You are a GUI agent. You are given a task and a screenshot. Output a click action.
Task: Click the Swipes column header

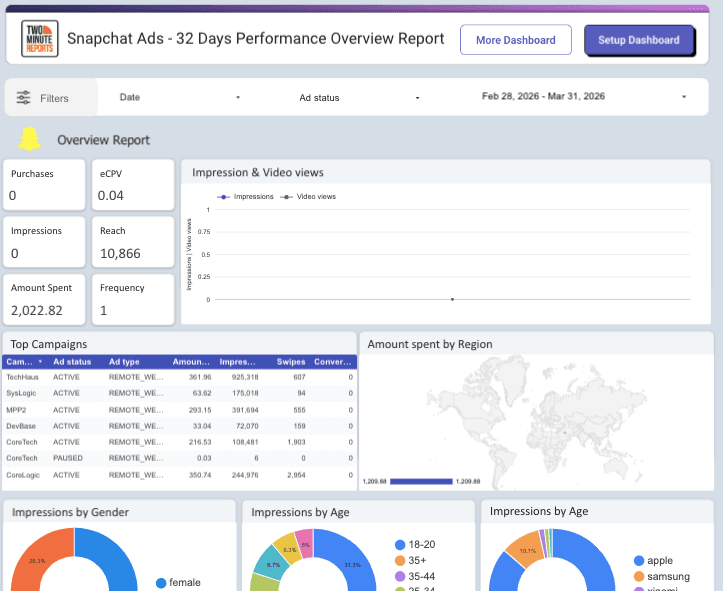pos(291,362)
